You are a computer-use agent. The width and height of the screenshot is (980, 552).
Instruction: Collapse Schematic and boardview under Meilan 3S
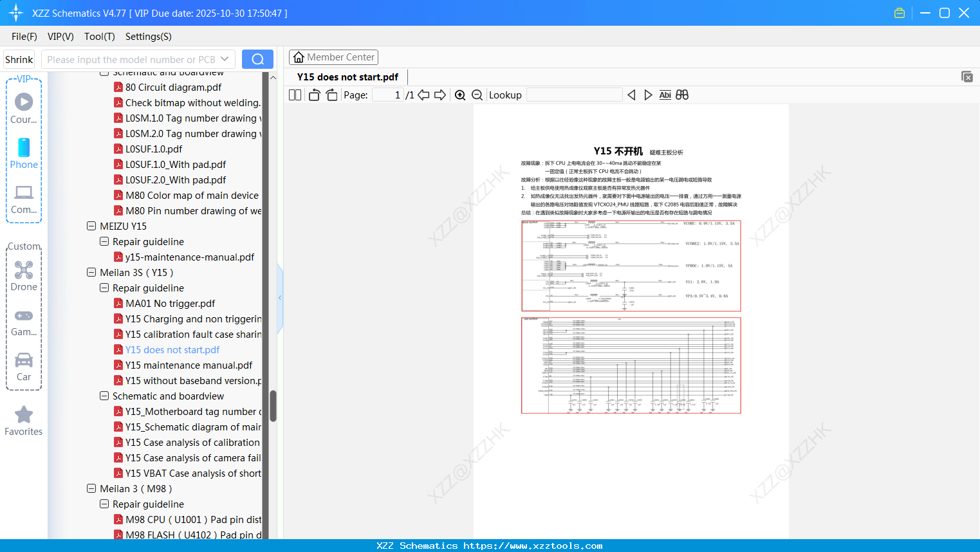pyautogui.click(x=104, y=396)
